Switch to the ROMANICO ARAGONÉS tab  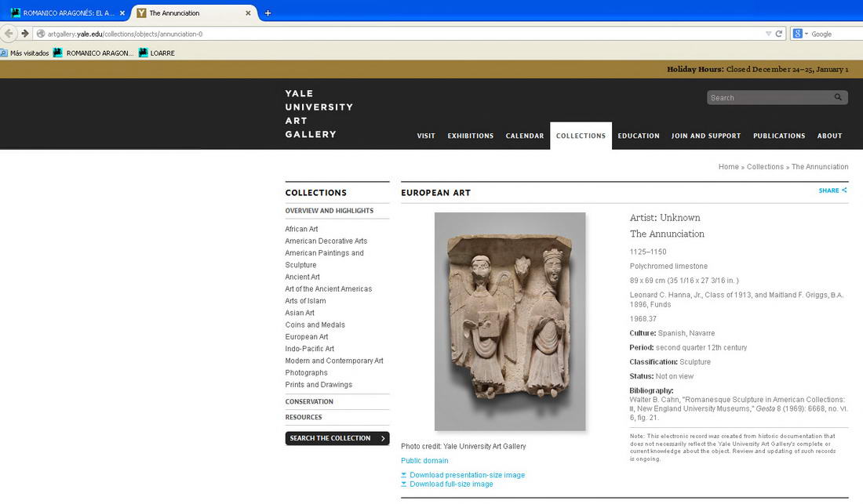tap(67, 13)
